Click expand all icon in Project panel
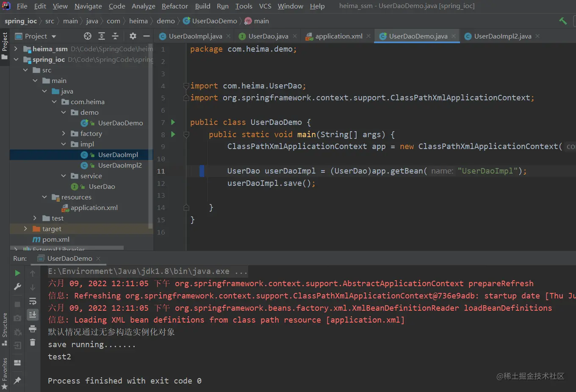The width and height of the screenshot is (576, 392). 102,36
